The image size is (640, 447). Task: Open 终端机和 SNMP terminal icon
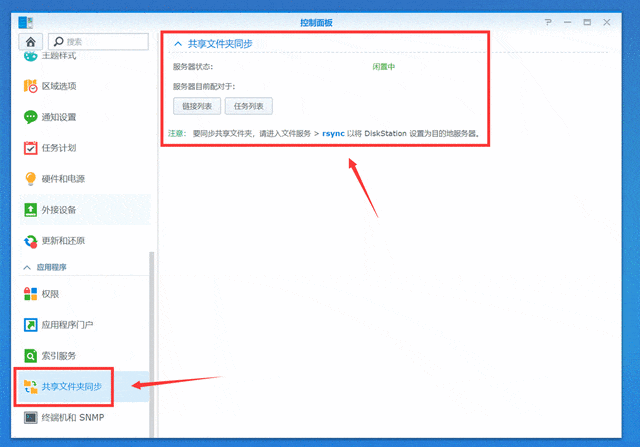(31, 418)
